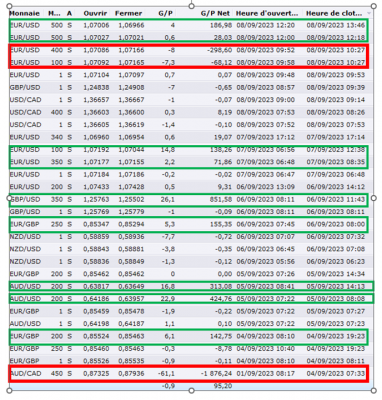Select net result 424,76
Viewport: 382px width, 400px height.
(221, 299)
